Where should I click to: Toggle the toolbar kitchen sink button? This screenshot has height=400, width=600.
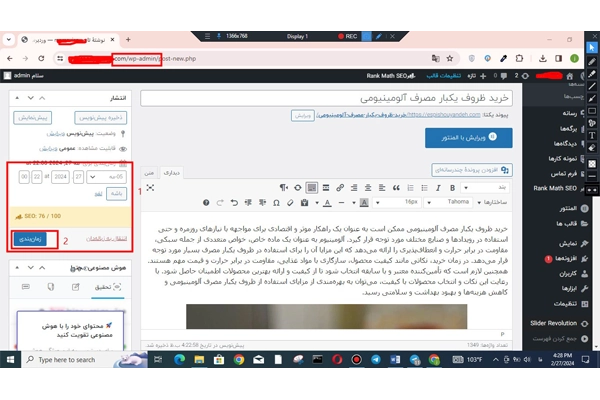tap(312, 188)
